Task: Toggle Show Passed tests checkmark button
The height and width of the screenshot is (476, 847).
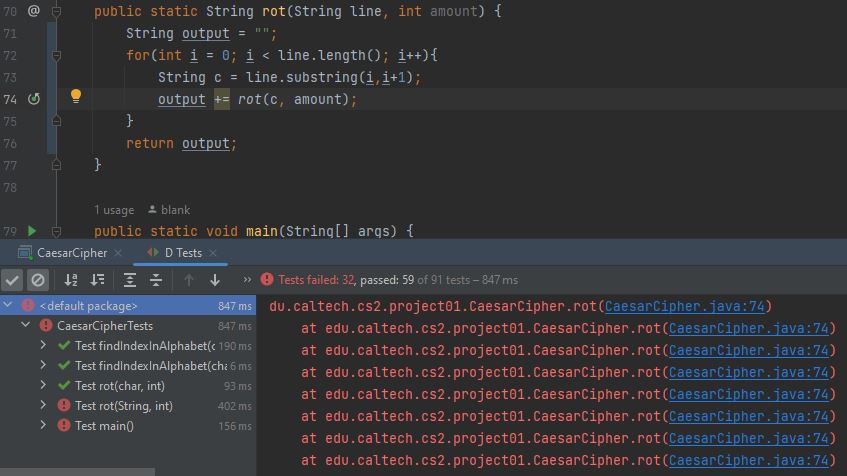Action: [12, 280]
